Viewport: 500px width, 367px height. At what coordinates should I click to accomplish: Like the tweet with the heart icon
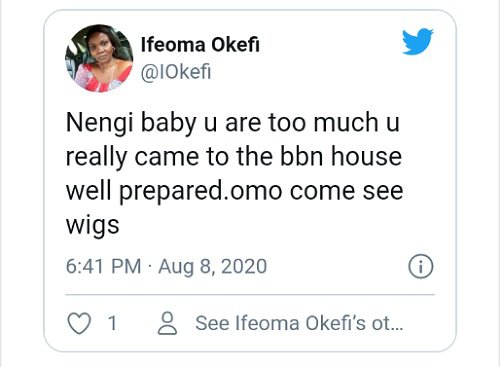(x=79, y=323)
